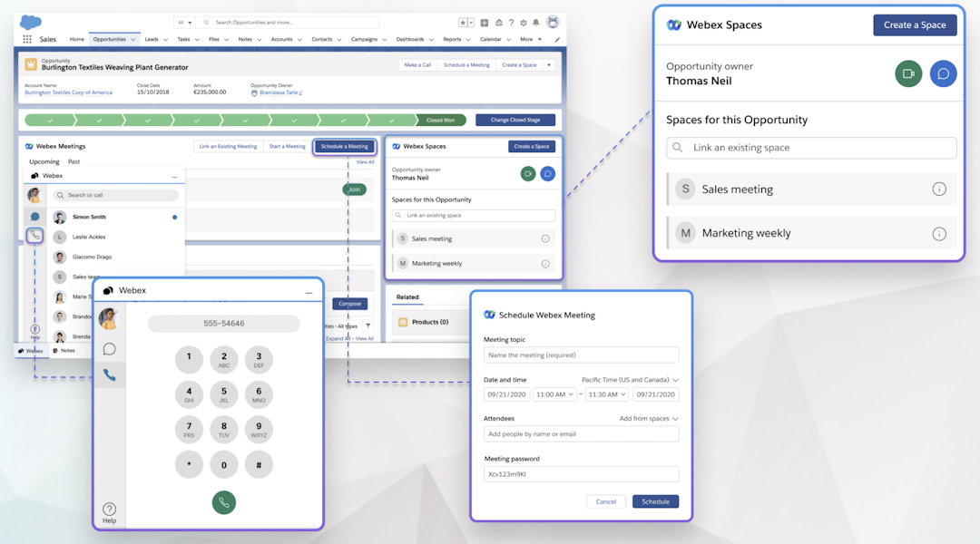Click the Meeting topic field
Screen dimensions: 980x544
click(x=581, y=355)
